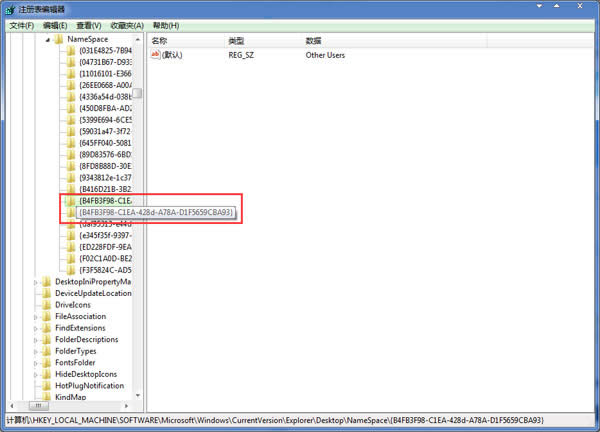Open the 帮助(H) menu
The image size is (600, 432).
[x=164, y=25]
